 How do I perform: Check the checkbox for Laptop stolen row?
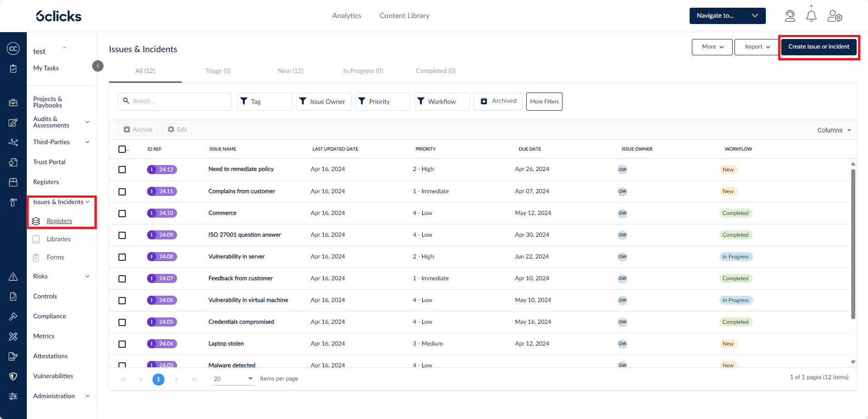(122, 344)
